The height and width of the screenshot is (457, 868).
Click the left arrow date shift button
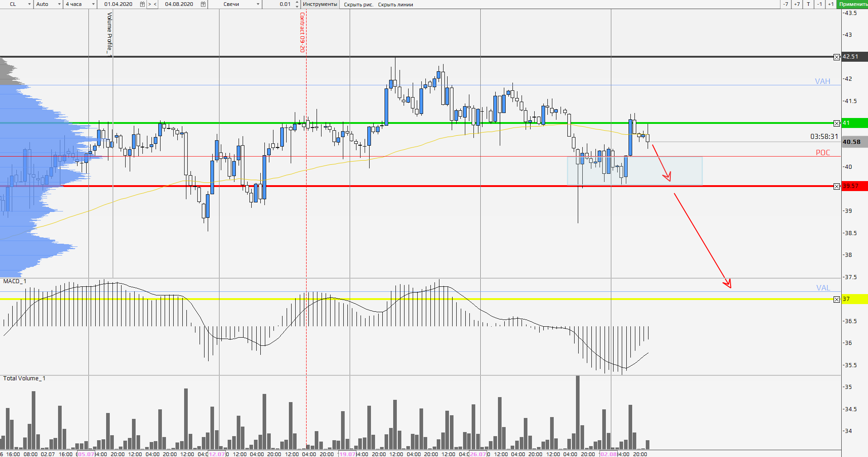155,4
